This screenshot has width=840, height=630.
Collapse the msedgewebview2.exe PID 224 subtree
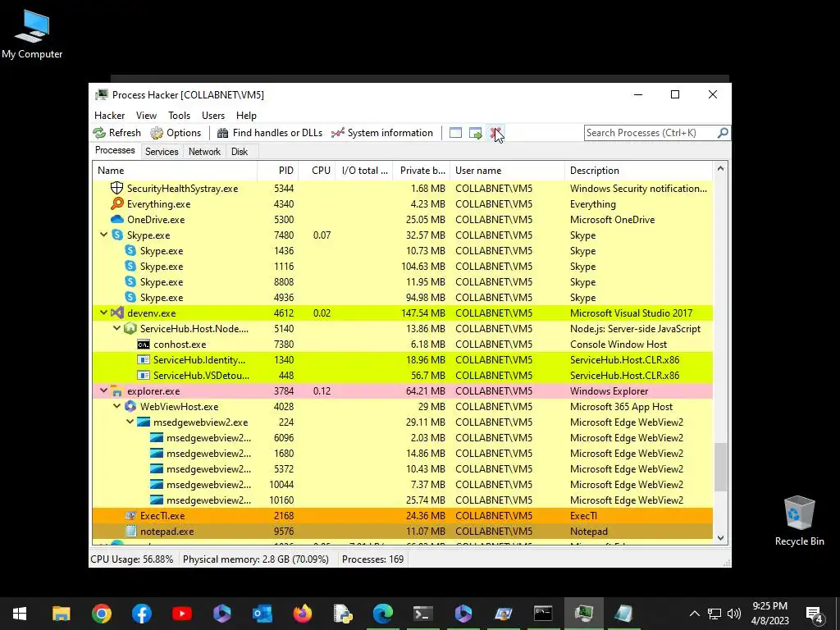(130, 422)
